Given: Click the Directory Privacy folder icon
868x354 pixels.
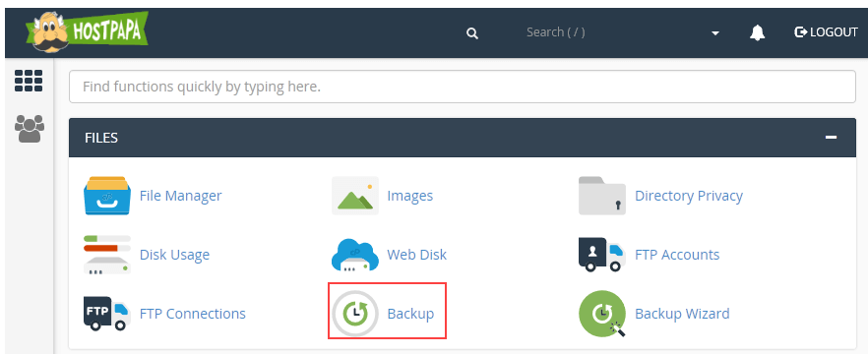Looking at the screenshot, I should pyautogui.click(x=602, y=196).
